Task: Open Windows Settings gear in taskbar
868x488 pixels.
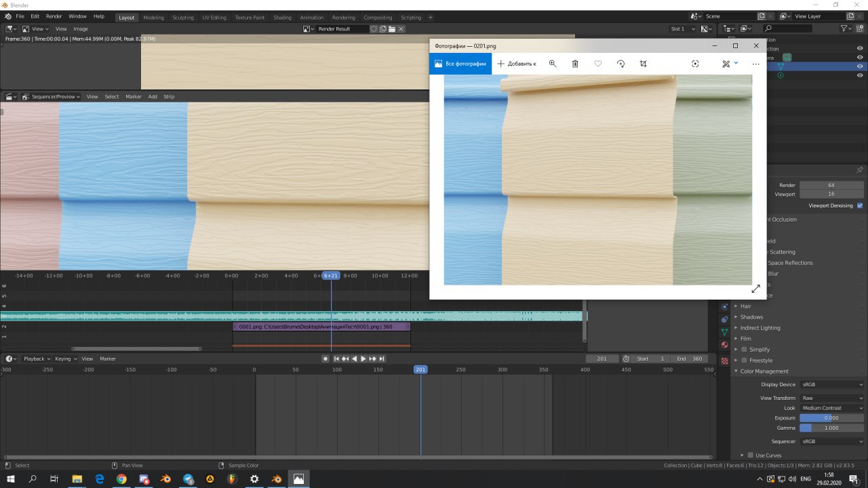Action: point(254,479)
